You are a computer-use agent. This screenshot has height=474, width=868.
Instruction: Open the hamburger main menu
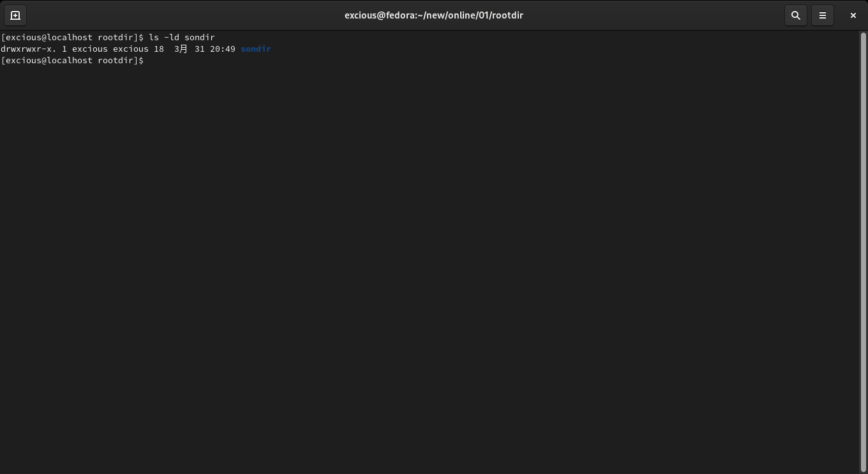823,15
